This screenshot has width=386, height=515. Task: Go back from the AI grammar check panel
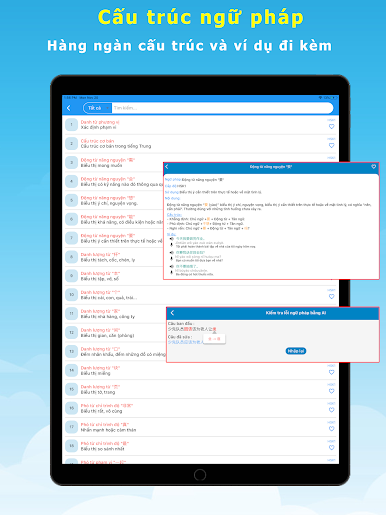pyautogui.click(x=172, y=313)
